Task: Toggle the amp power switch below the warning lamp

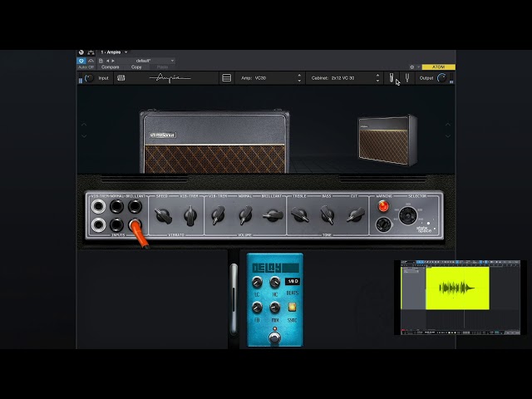Action: 383,224
